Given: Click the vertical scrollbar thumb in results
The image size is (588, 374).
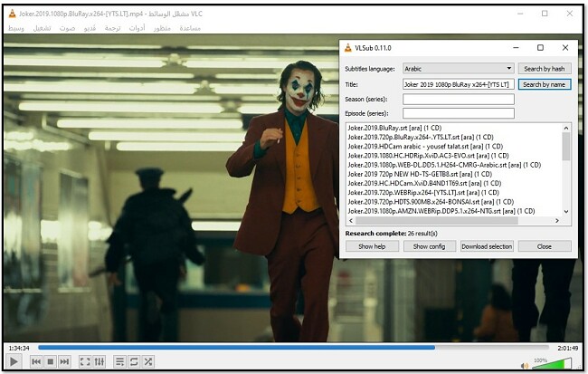Looking at the screenshot, I should [x=566, y=147].
